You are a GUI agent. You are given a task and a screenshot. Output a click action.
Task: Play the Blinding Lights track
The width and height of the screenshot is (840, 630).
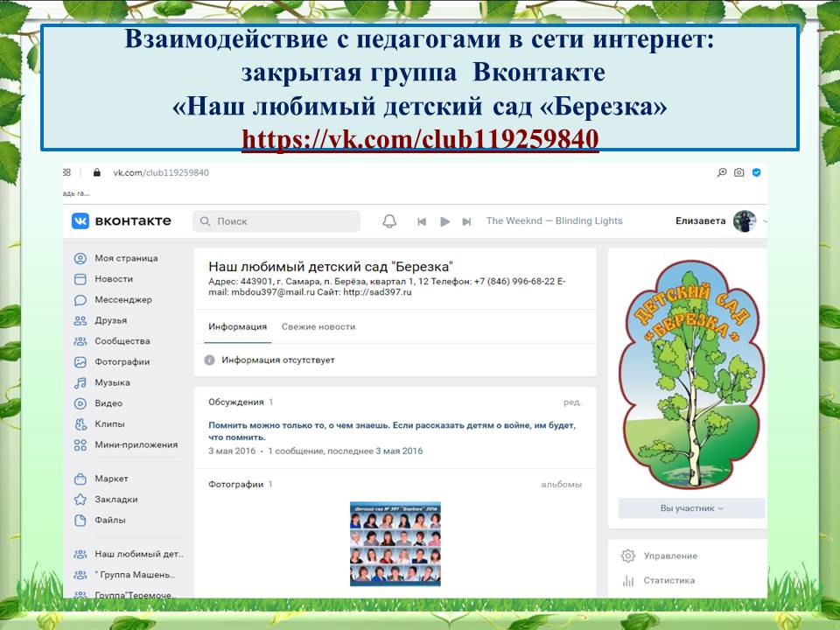pos(444,221)
